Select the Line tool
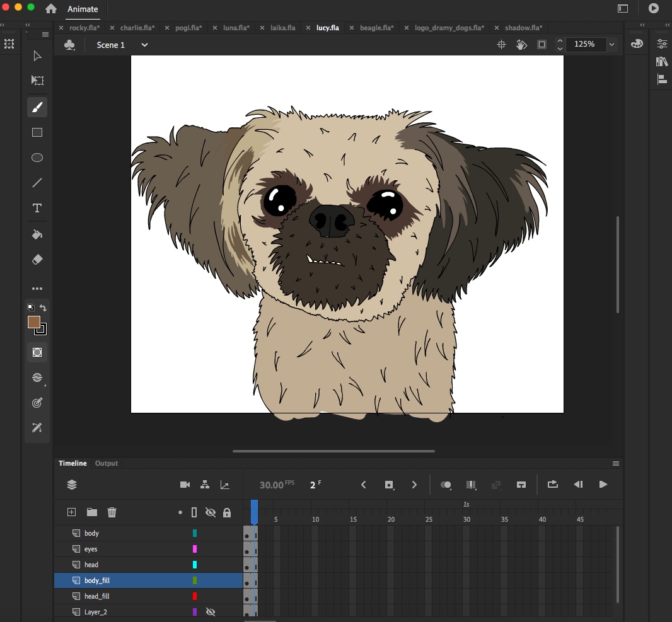 tap(37, 183)
